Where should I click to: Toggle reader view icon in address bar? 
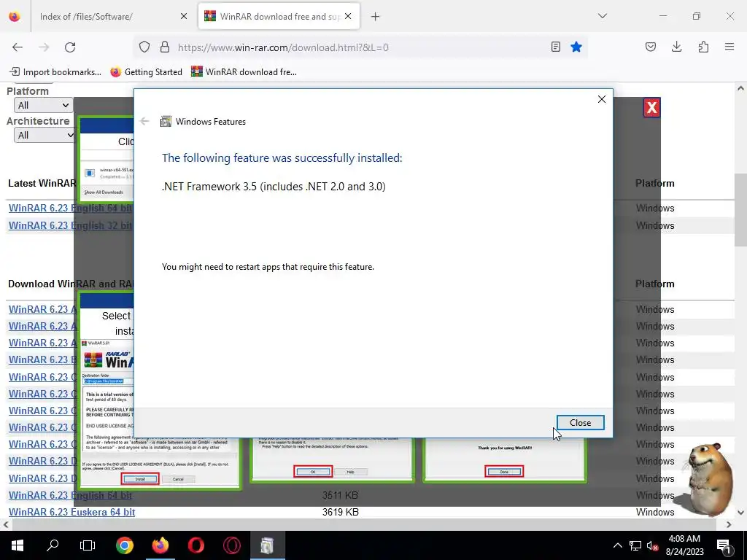(x=555, y=47)
